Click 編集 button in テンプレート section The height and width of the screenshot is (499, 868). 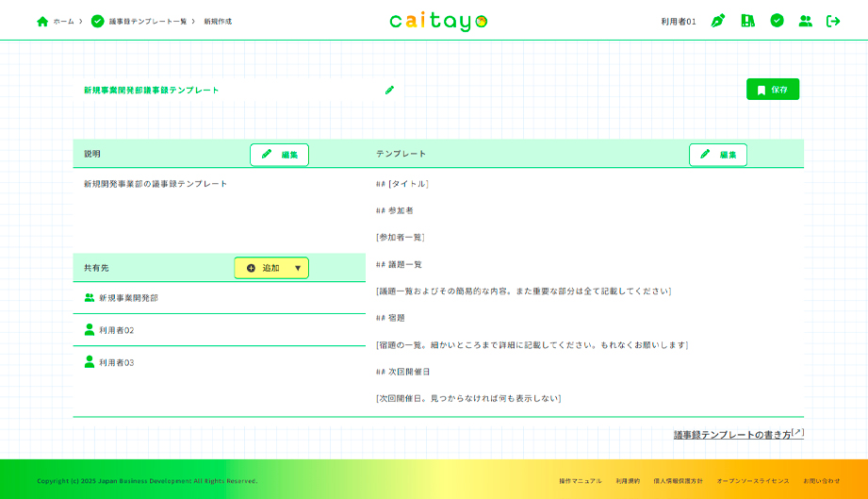[718, 155]
